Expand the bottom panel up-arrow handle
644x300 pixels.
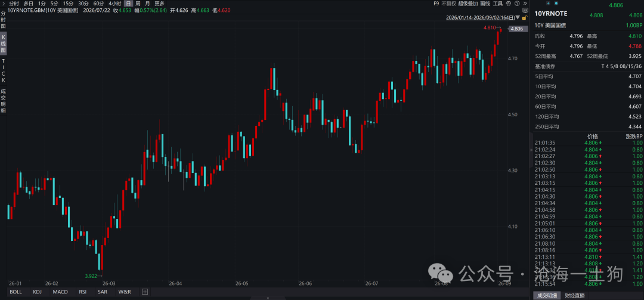pyautogui.click(x=268, y=298)
